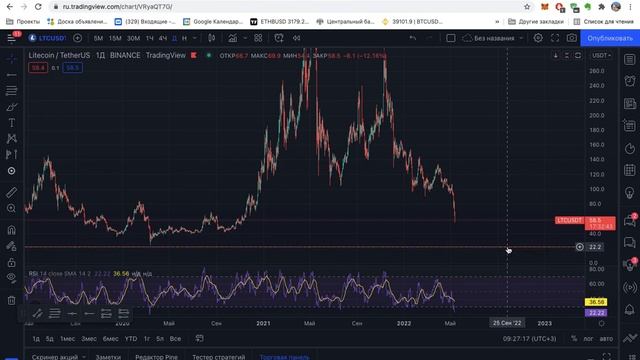The image size is (640, 360).
Task: Open the alerts alarm clock panel
Action: click(629, 81)
